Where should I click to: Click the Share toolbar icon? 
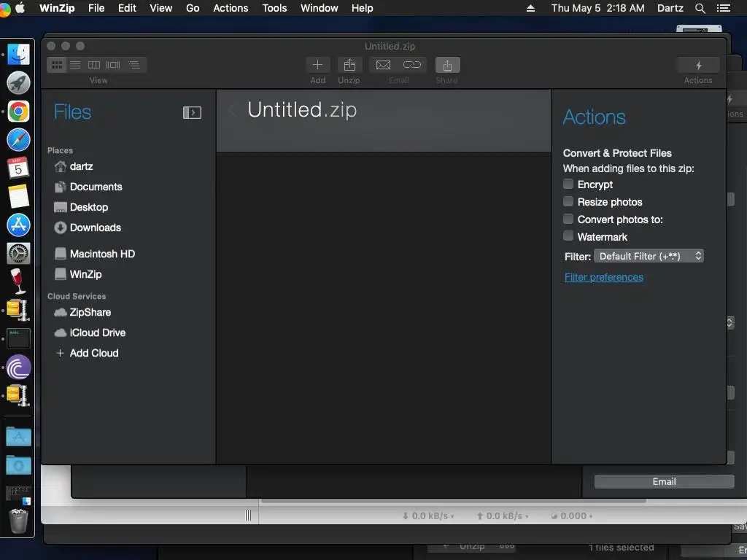[x=447, y=65]
